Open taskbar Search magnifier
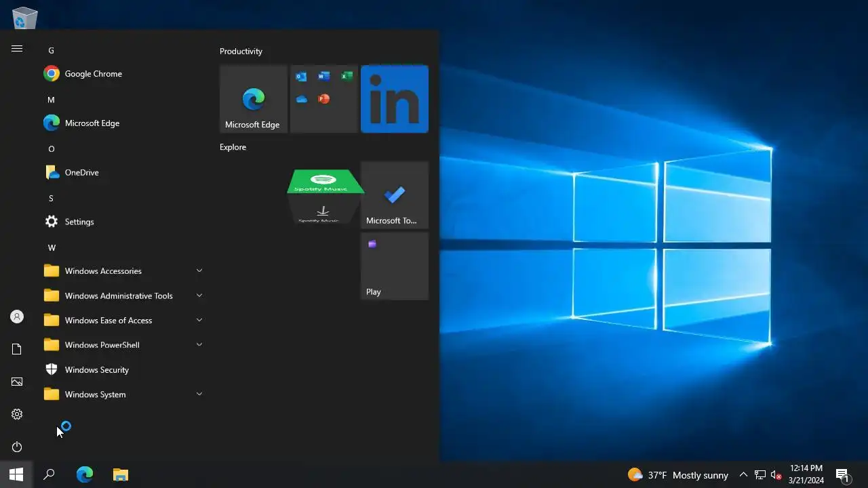 (49, 474)
